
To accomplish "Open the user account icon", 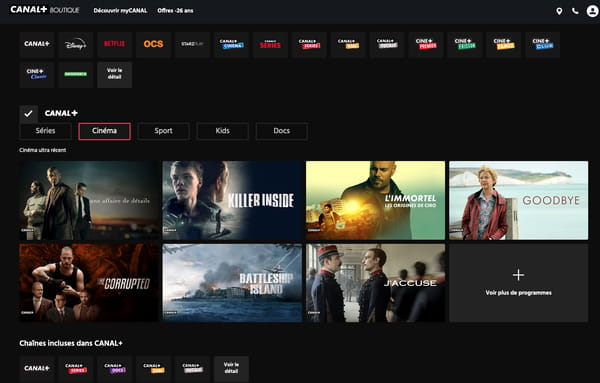I will pos(592,11).
